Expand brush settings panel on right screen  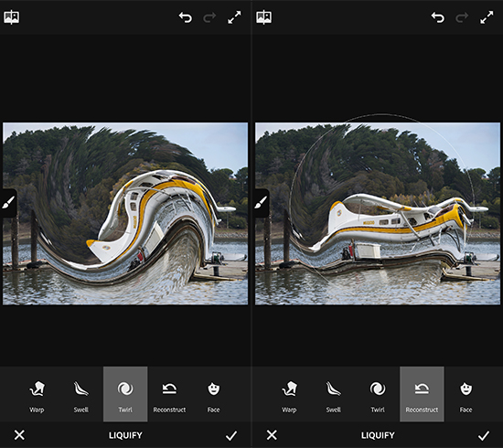tap(261, 203)
